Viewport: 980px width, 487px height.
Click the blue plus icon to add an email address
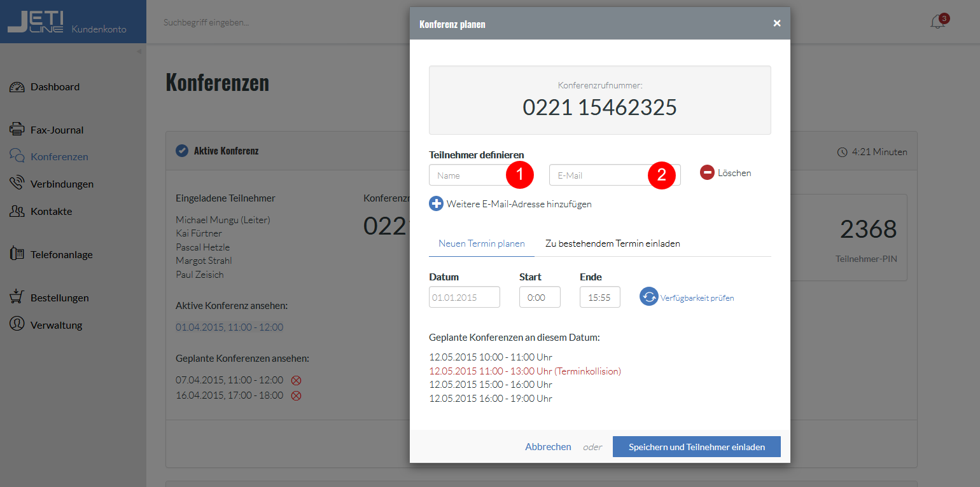(437, 204)
